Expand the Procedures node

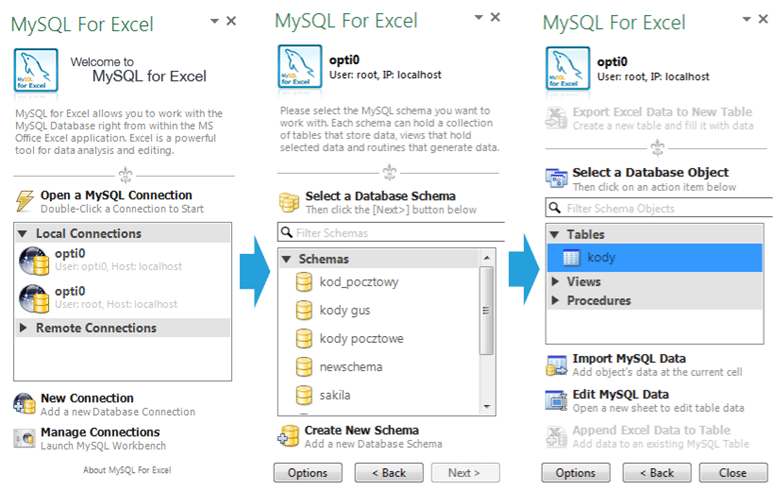pyautogui.click(x=556, y=301)
